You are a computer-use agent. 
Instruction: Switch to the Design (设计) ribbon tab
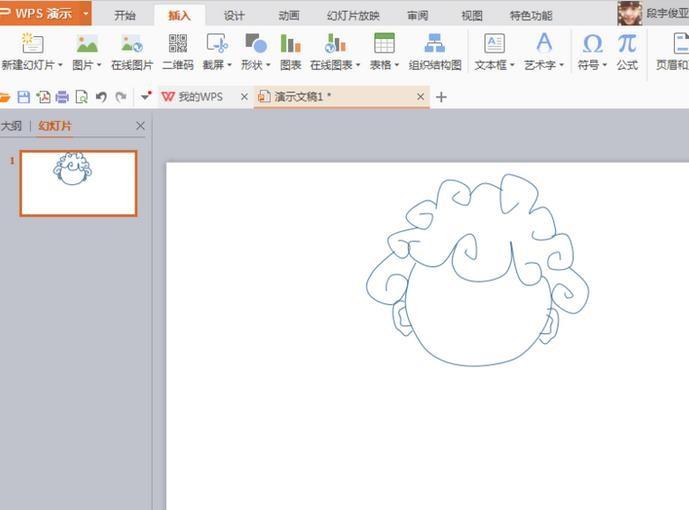pos(234,15)
